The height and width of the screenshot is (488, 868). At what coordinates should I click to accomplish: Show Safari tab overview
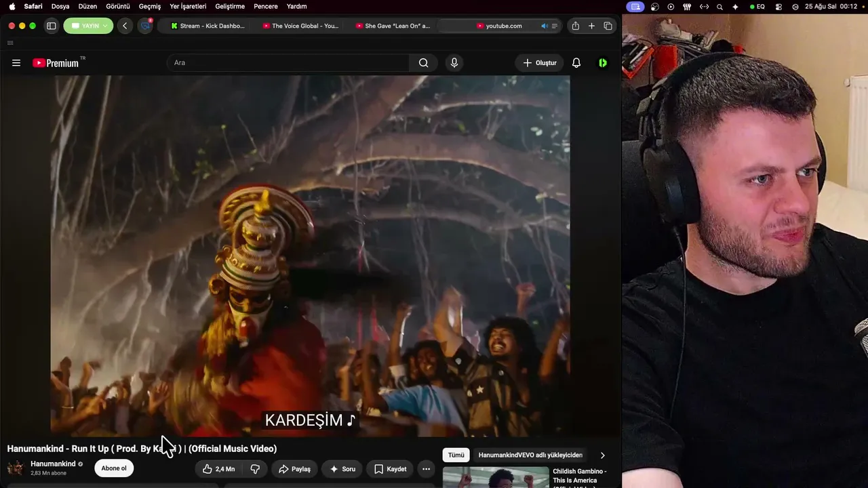(x=608, y=26)
